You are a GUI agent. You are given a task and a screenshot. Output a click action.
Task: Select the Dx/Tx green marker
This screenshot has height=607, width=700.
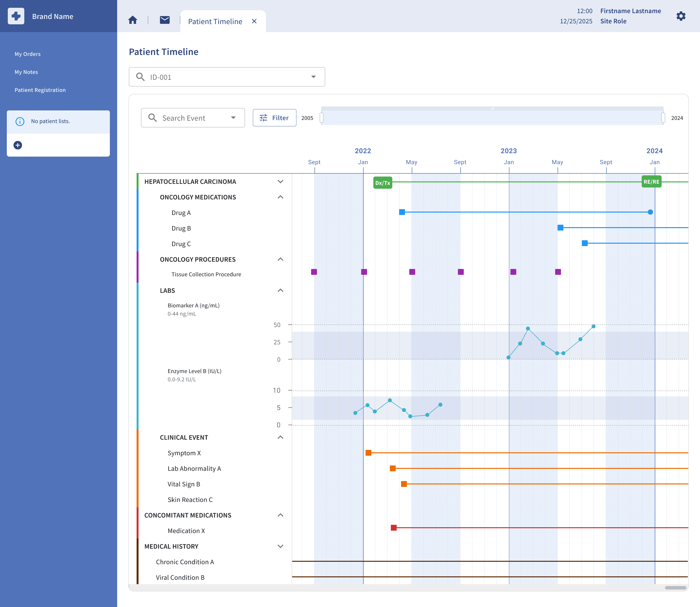[383, 183]
